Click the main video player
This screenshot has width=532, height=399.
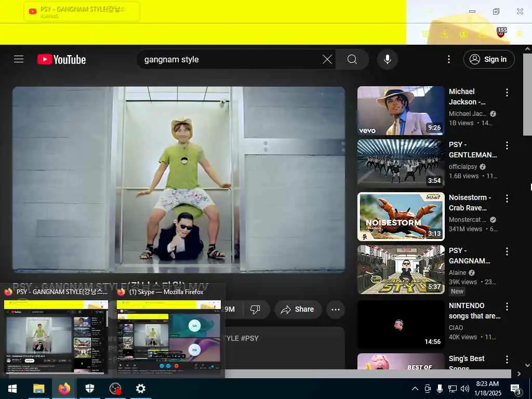coord(179,179)
